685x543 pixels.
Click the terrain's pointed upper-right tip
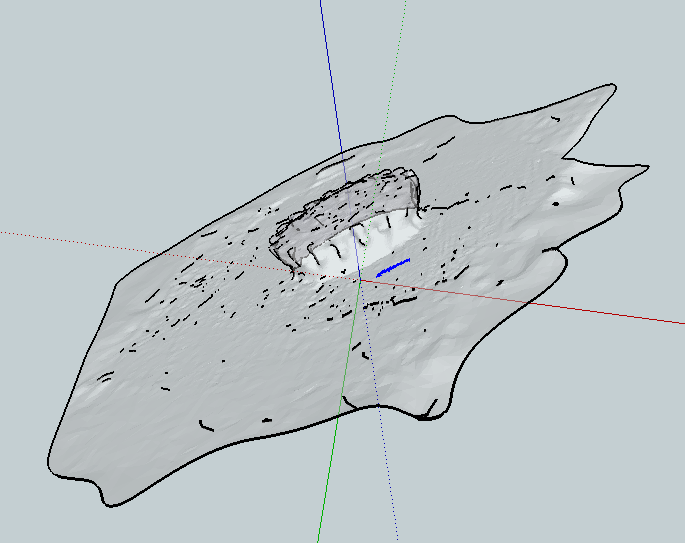pos(609,88)
